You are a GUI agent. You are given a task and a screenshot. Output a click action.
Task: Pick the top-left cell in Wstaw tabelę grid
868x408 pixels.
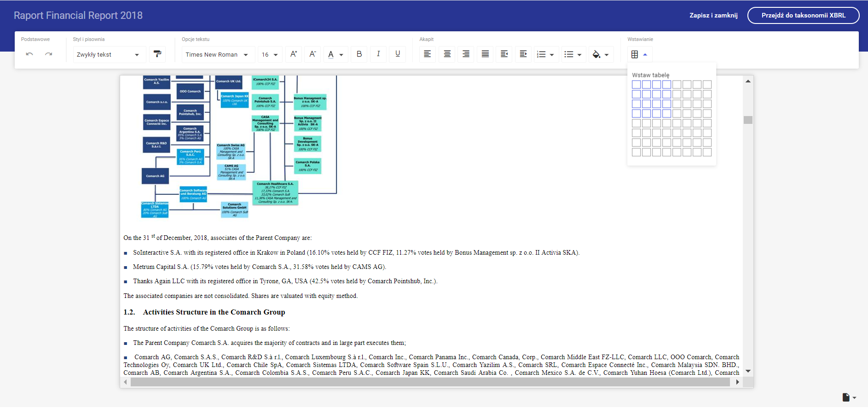(637, 85)
